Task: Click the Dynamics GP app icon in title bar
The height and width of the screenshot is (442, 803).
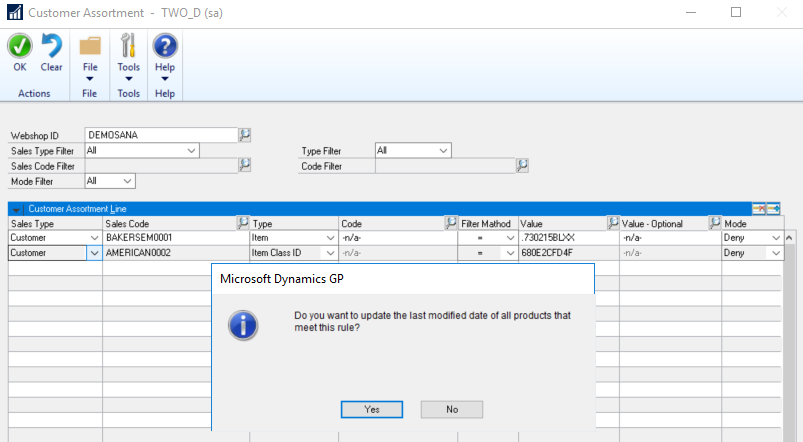Action: (x=15, y=12)
